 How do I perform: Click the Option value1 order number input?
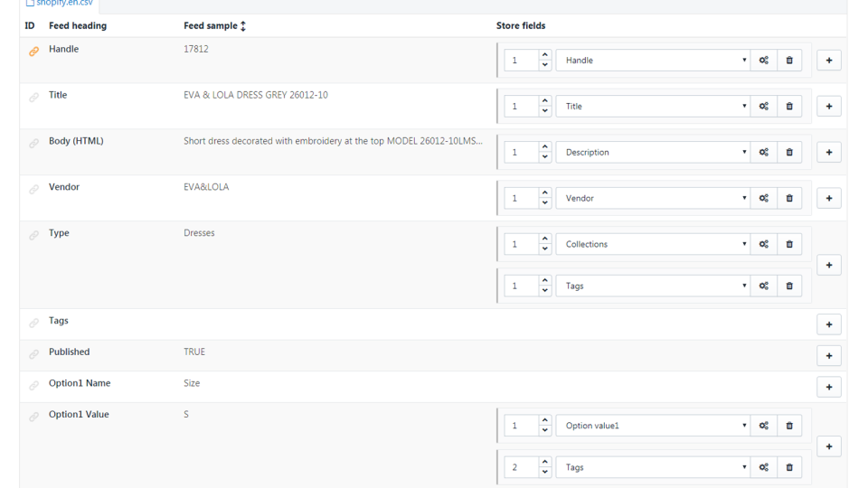click(x=521, y=426)
